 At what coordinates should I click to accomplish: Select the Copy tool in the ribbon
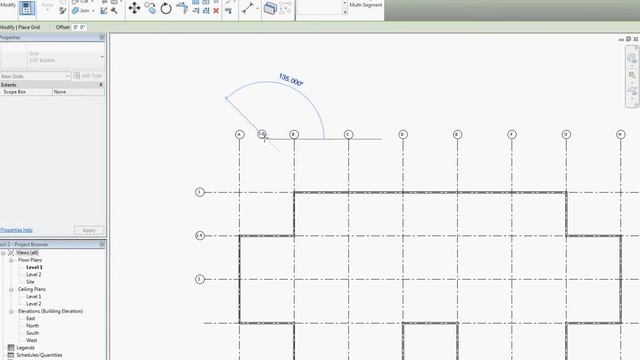[x=150, y=8]
